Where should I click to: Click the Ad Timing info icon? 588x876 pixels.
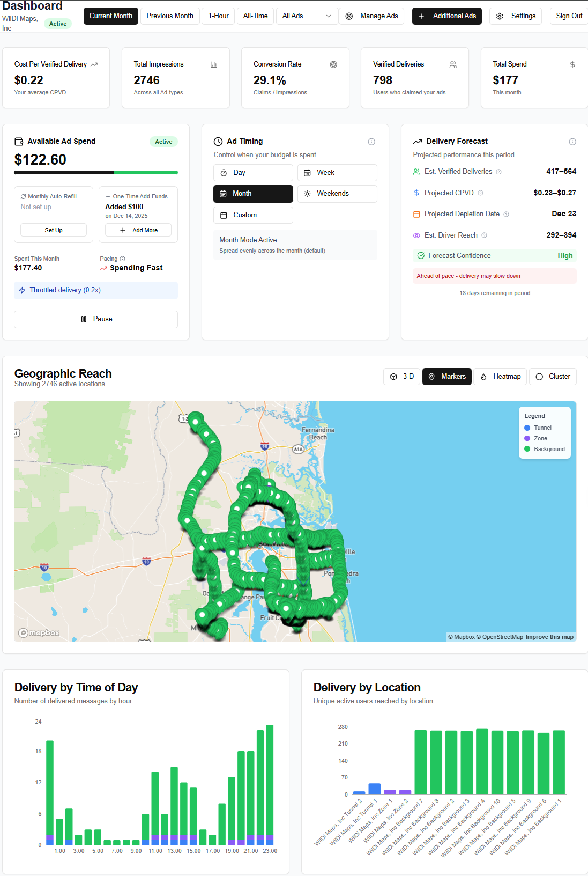point(371,142)
